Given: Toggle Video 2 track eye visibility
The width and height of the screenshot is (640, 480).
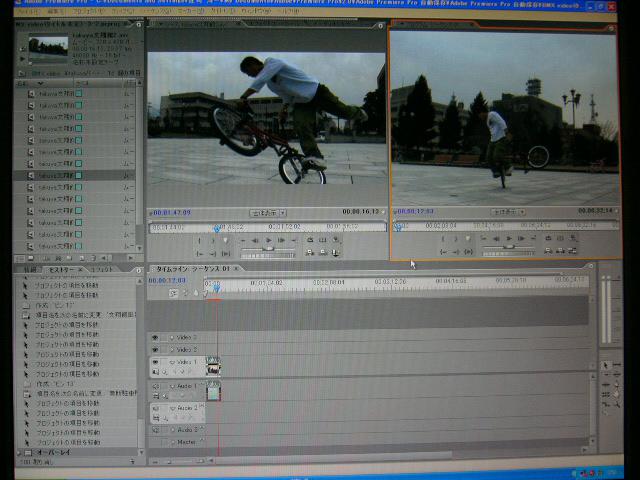Looking at the screenshot, I should pyautogui.click(x=155, y=350).
